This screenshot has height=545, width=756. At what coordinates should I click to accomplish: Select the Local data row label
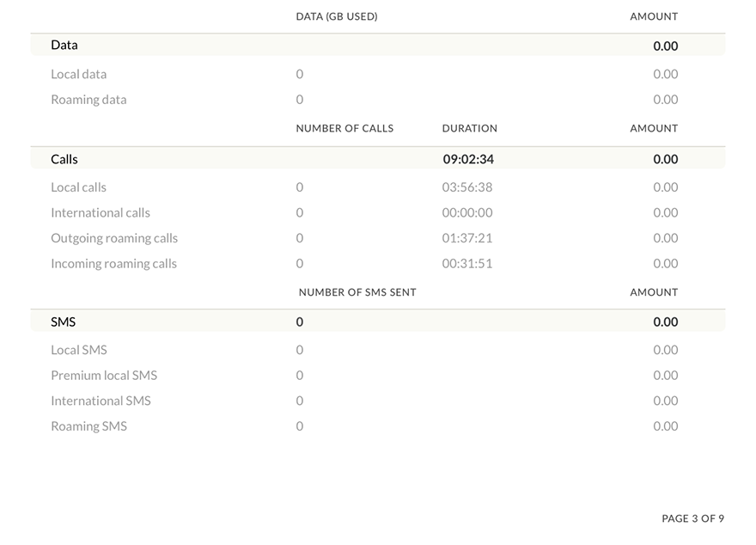79,74
